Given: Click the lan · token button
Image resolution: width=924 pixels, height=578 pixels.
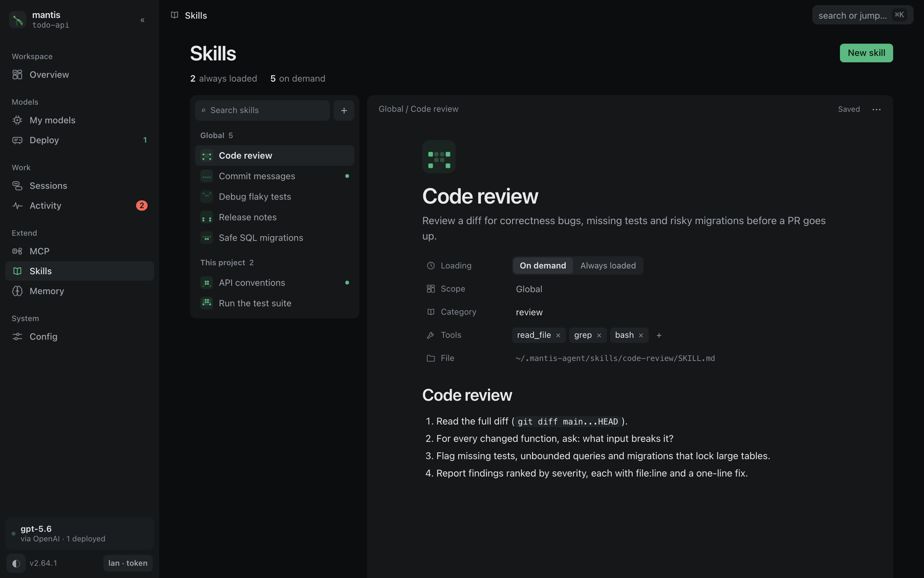Looking at the screenshot, I should [128, 563].
